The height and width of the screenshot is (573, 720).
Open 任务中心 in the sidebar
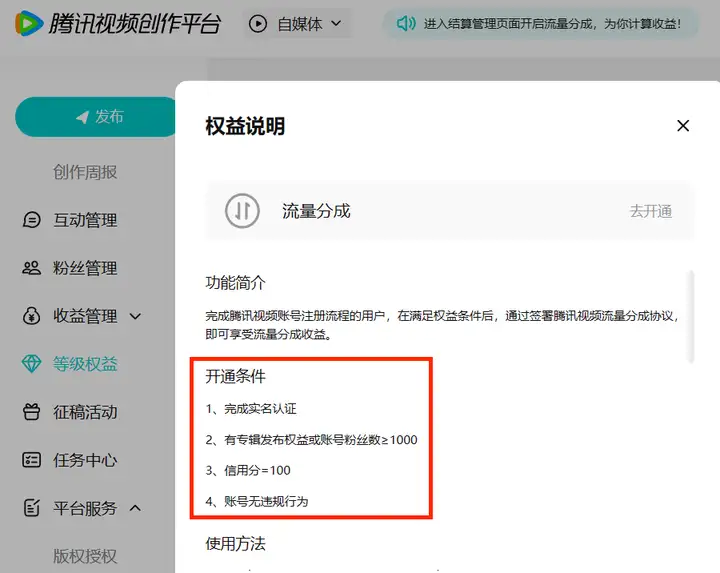pos(85,460)
